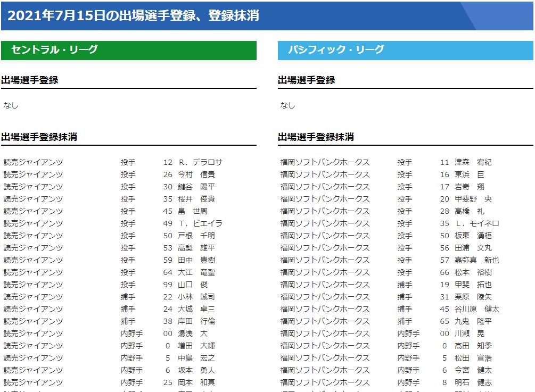This screenshot has width=535, height=392.
Task: Click player name 板東 湧梧
Action: [473, 236]
